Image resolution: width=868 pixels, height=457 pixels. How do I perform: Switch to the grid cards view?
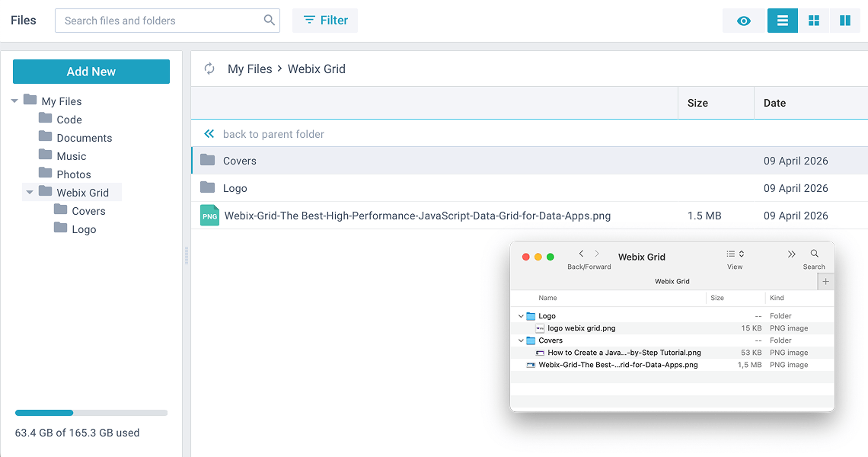(814, 21)
